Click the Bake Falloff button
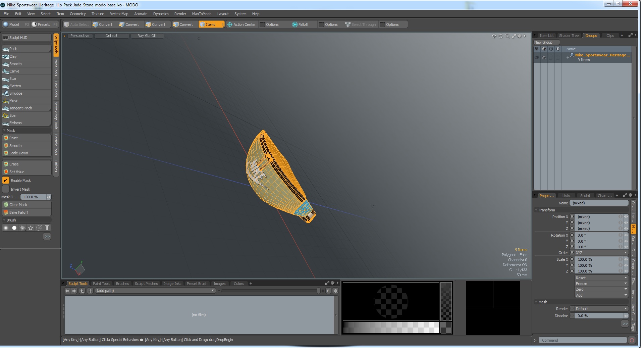This screenshot has width=644, height=349. [26, 213]
